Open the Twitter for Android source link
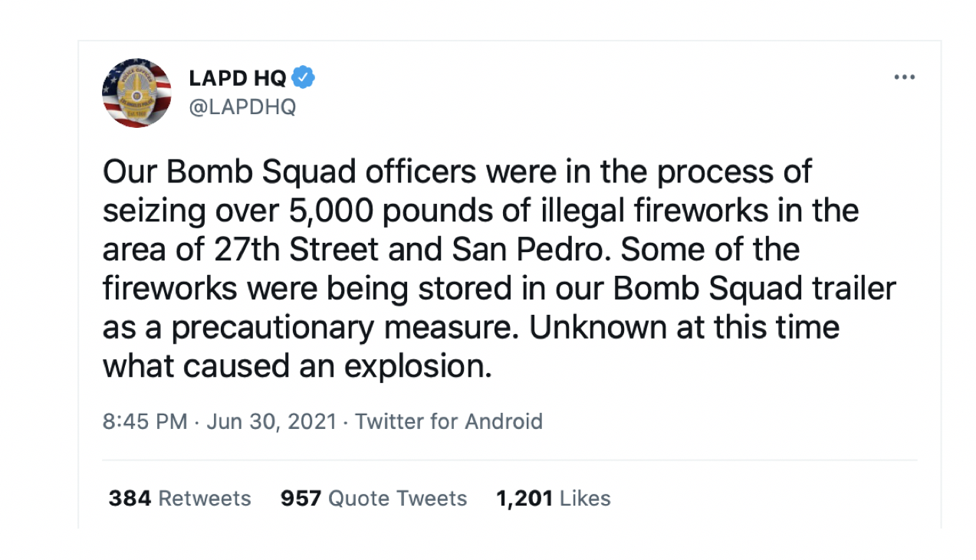The image size is (976, 560). [x=448, y=421]
